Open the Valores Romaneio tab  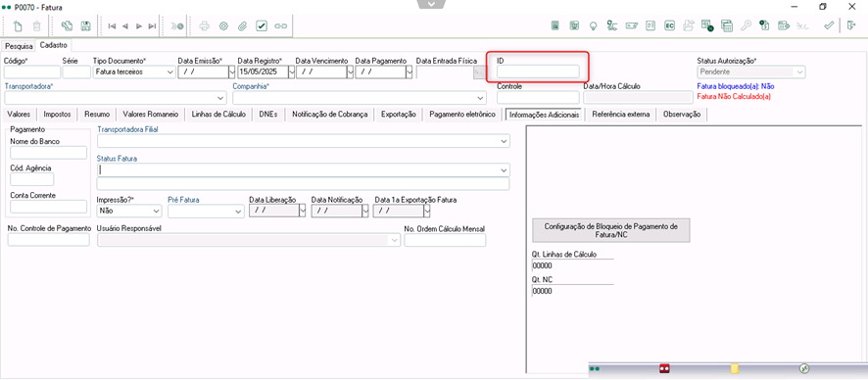(151, 115)
